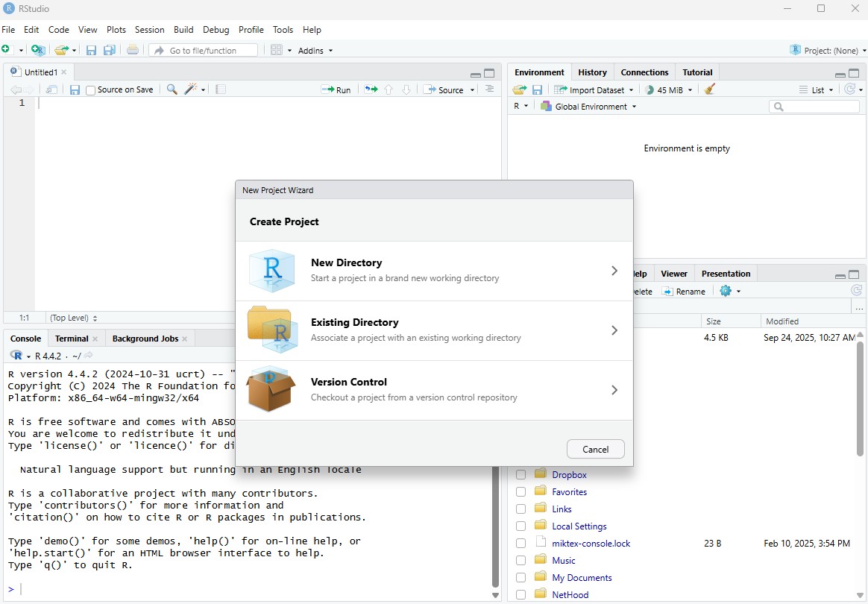This screenshot has width=868, height=604.
Task: Click the print icon in main toolbar
Action: 133,50
